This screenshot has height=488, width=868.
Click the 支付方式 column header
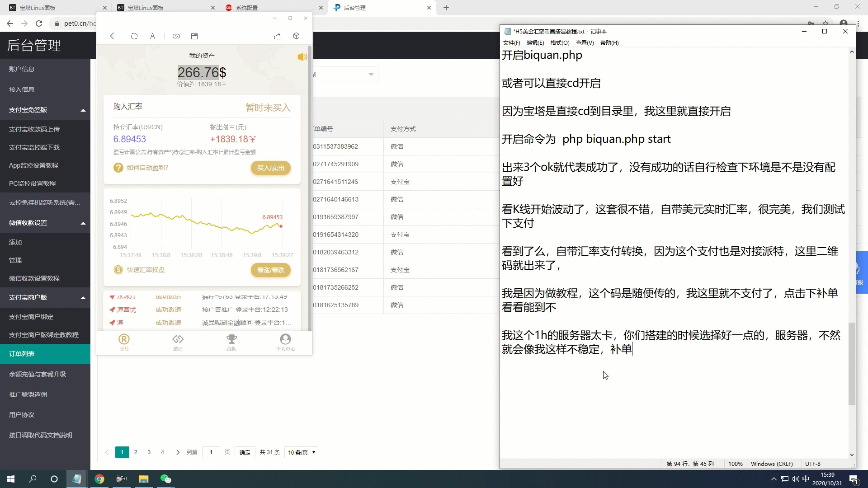(x=403, y=129)
